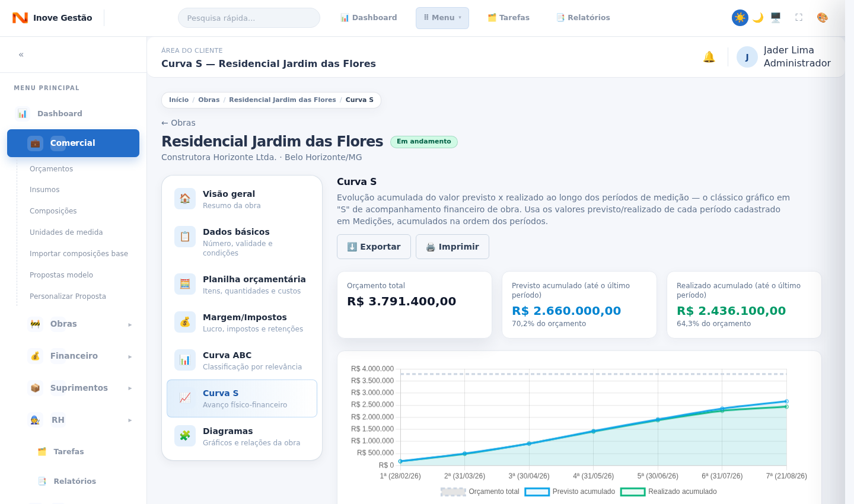
Task: Open Relatórios in top navigation
Action: [584, 18]
